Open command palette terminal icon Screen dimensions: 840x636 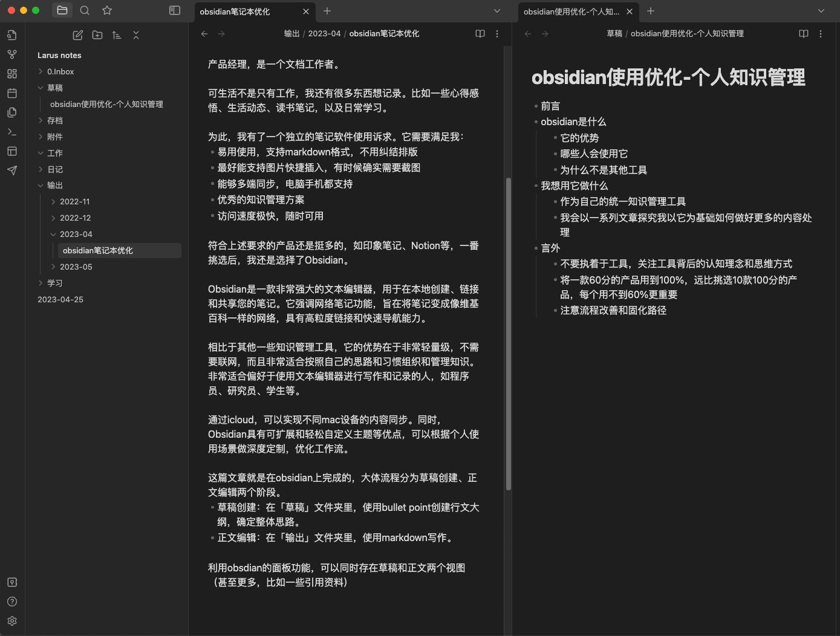12,132
